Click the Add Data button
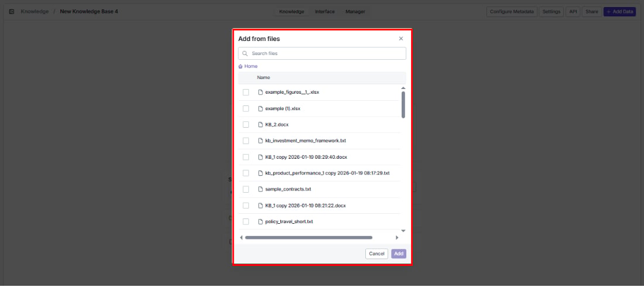644x287 pixels. coord(619,12)
